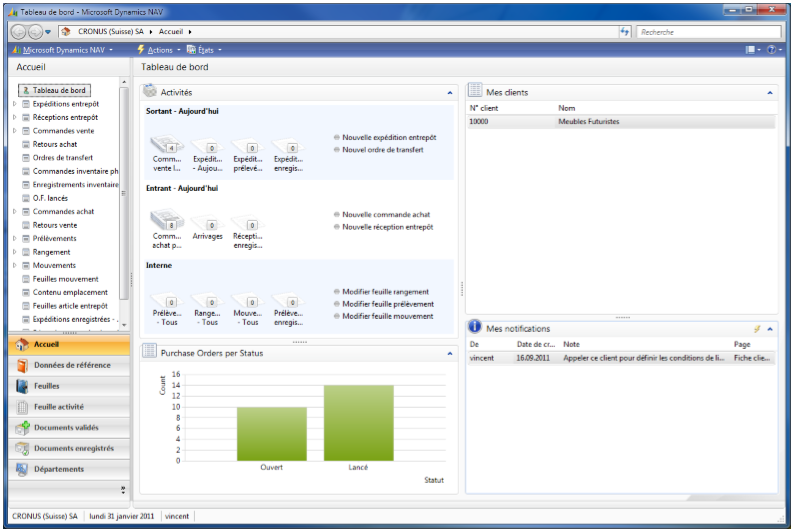Click the navigation pane overflow chevron
The height and width of the screenshot is (531, 793).
pyautogui.click(x=123, y=490)
